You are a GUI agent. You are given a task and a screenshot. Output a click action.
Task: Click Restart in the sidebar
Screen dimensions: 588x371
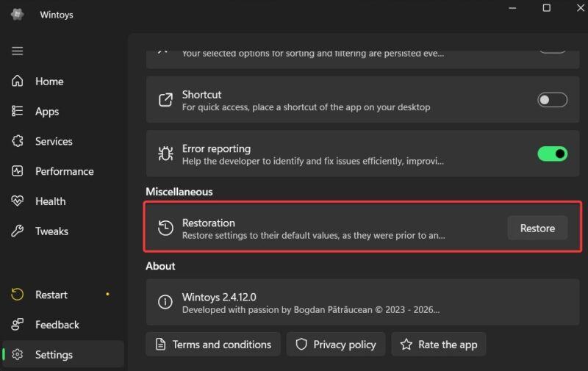tap(63, 294)
